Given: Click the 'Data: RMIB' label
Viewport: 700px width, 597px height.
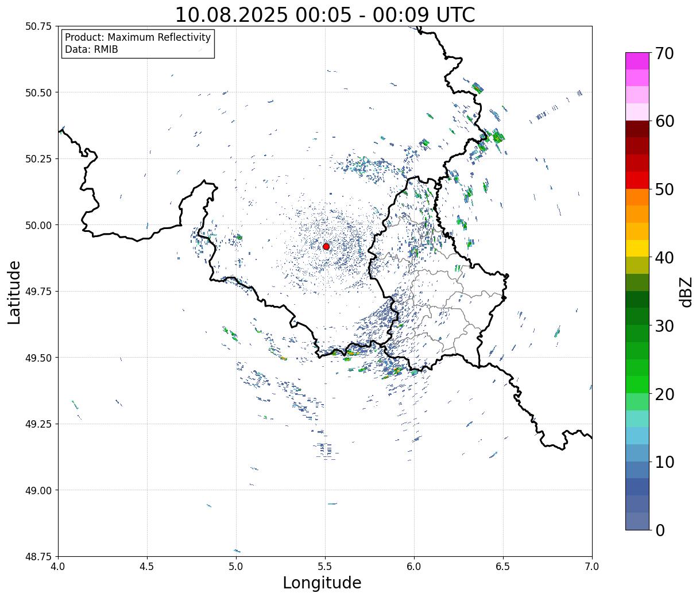Looking at the screenshot, I should [91, 50].
